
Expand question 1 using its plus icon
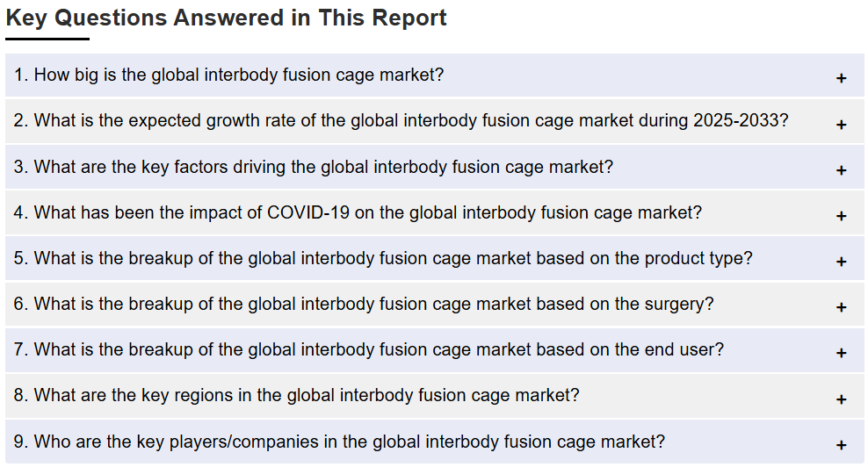click(x=841, y=79)
